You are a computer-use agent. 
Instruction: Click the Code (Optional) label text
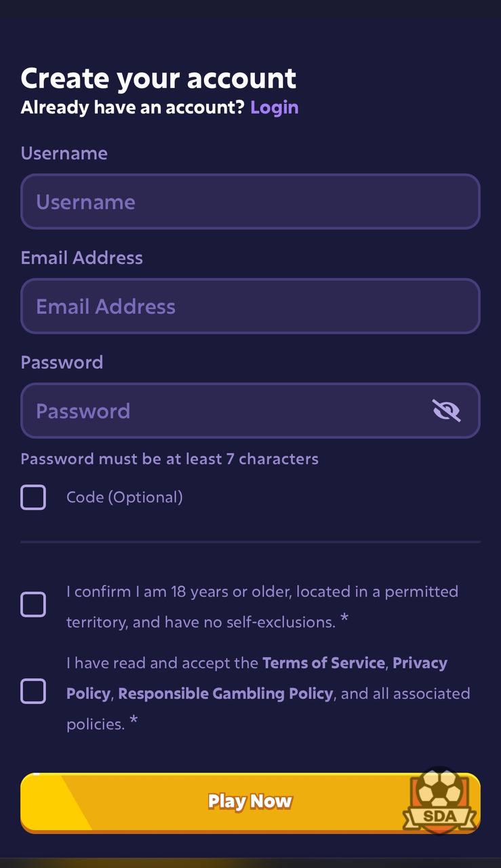[x=125, y=497]
